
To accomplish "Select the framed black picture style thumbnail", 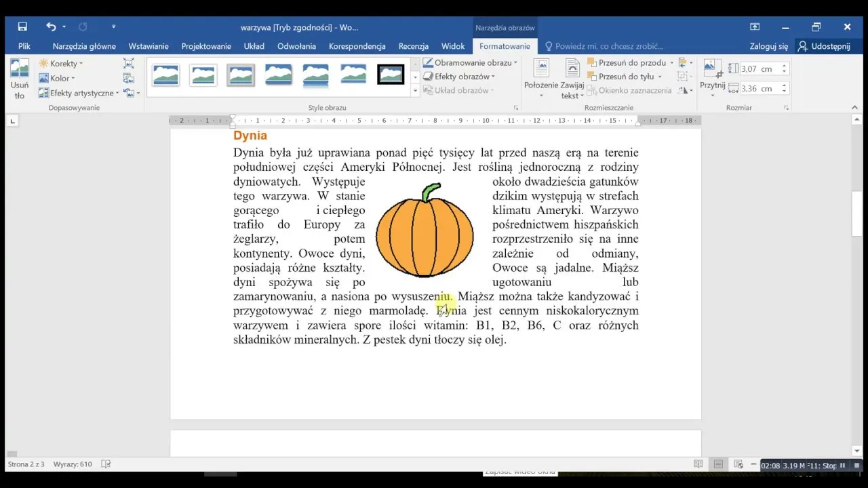I will [391, 75].
